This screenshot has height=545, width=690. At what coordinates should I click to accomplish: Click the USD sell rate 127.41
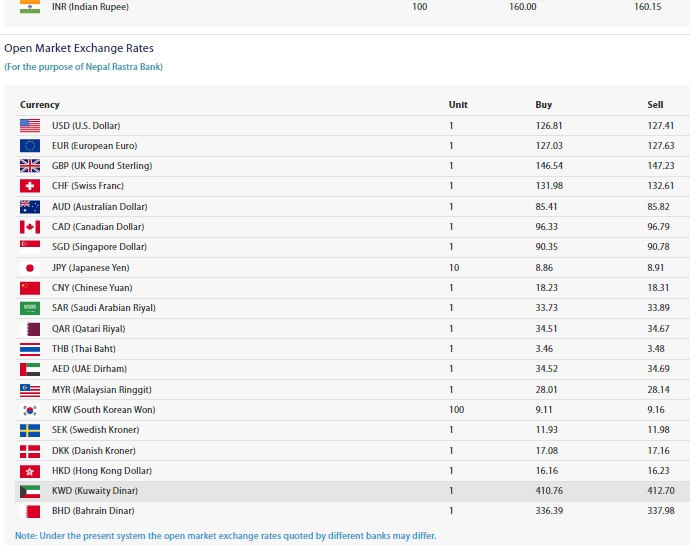[x=660, y=126]
